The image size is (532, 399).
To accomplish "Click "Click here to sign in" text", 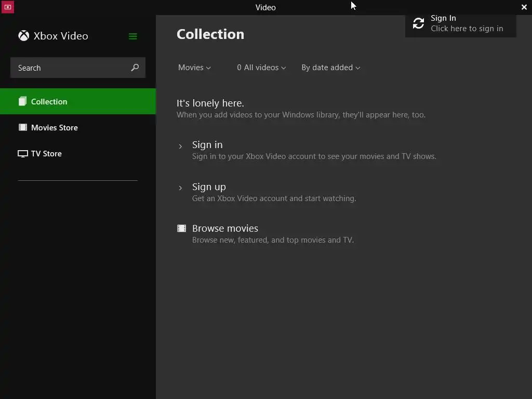I will (467, 29).
